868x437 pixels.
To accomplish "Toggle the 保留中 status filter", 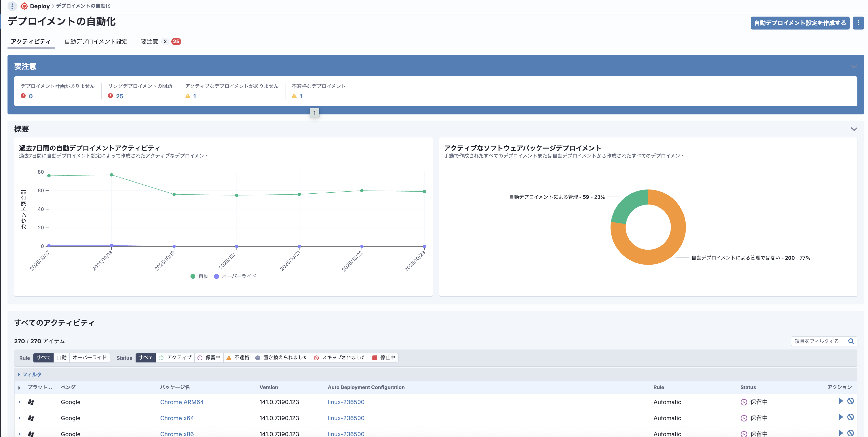I will click(x=209, y=358).
